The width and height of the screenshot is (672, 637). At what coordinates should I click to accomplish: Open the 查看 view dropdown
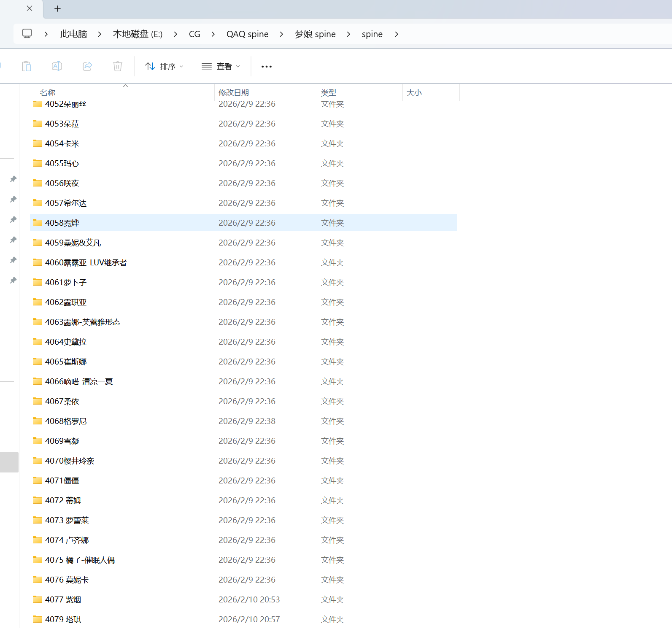pos(221,67)
